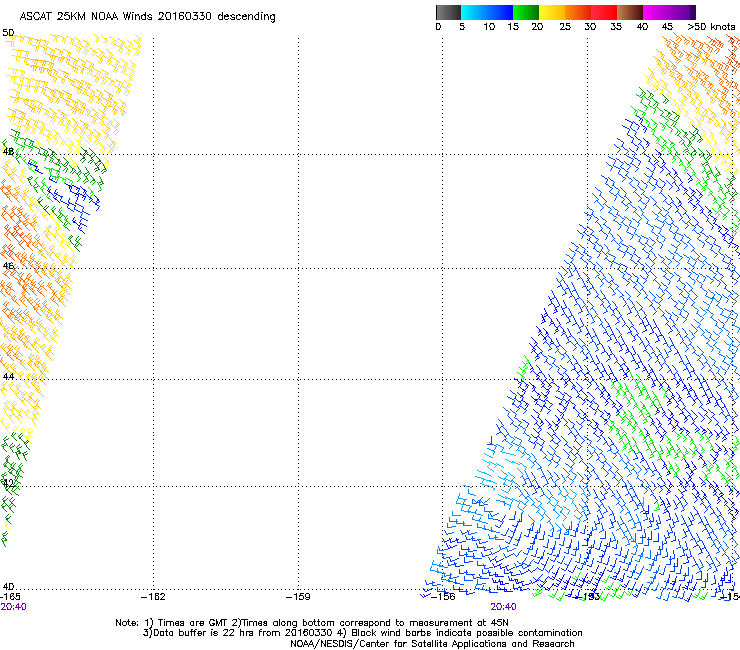Click the note line "Times are GMT"
The width and height of the screenshot is (740, 650).
[x=311, y=623]
